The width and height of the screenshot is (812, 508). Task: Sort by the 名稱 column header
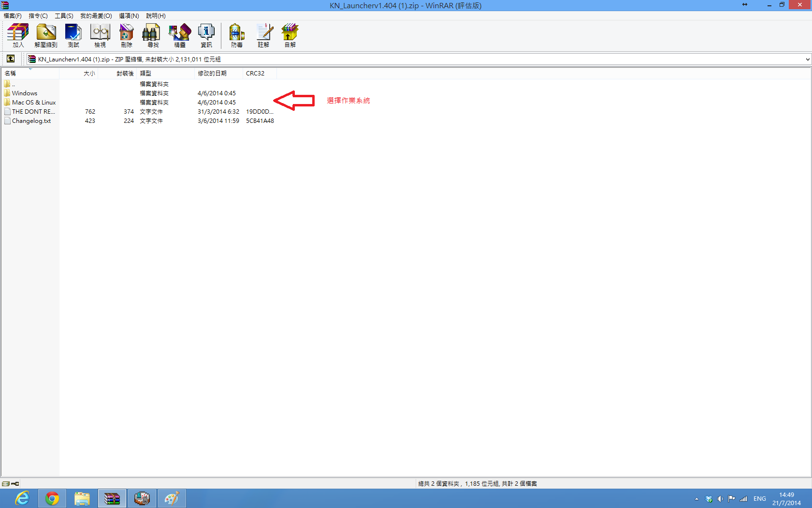click(30, 74)
